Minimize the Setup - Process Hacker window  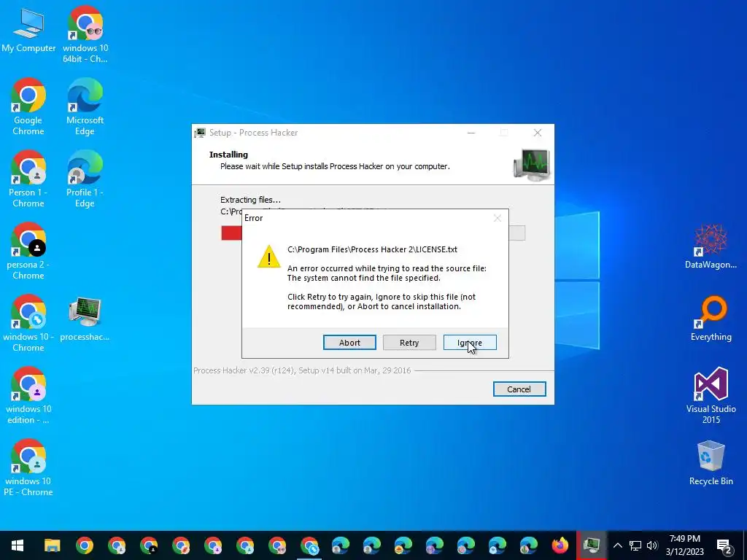pyautogui.click(x=471, y=133)
